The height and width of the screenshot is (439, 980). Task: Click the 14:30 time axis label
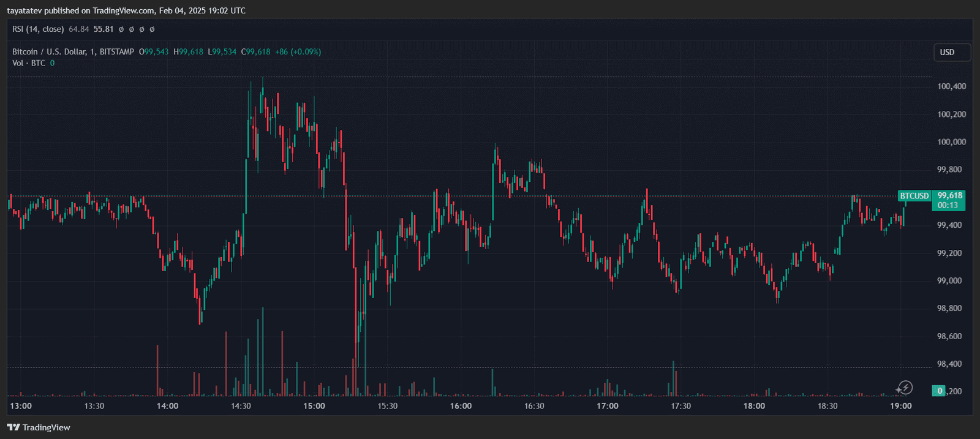pyautogui.click(x=241, y=406)
